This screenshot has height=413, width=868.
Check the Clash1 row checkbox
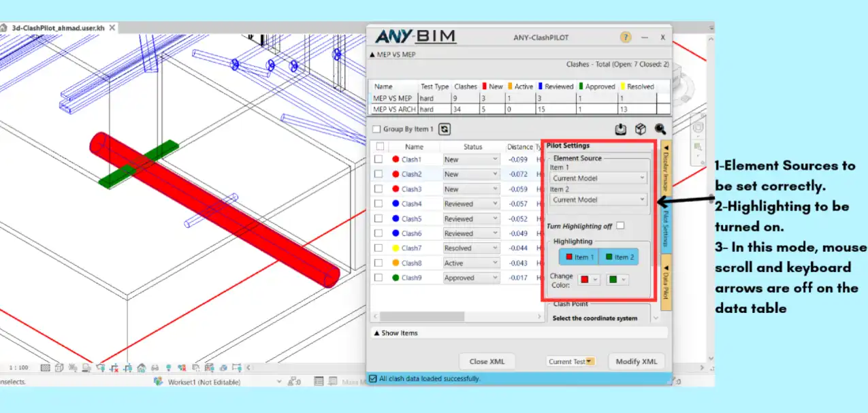point(379,159)
